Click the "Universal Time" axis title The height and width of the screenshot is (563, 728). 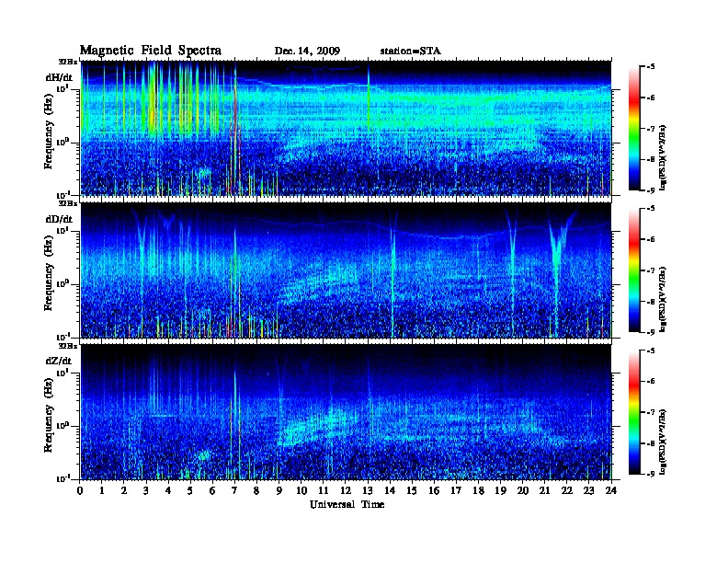347,504
